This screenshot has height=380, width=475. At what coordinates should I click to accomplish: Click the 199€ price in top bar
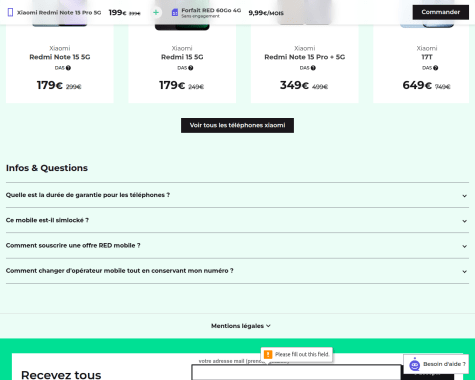point(117,13)
